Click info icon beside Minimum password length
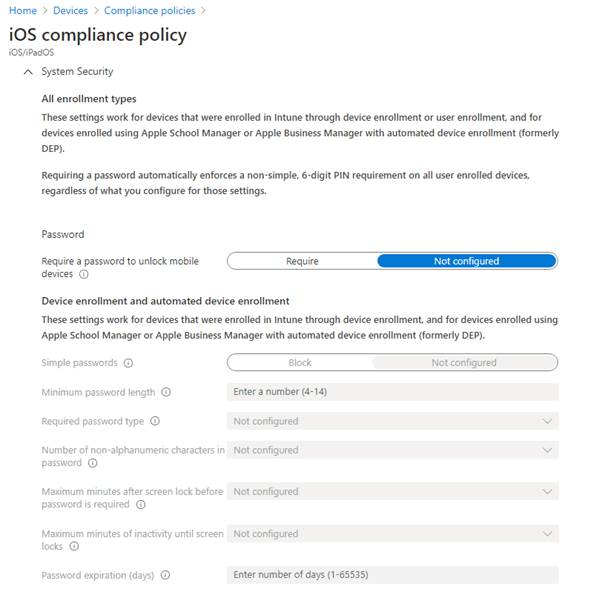This screenshot has height=589, width=602. tap(166, 392)
